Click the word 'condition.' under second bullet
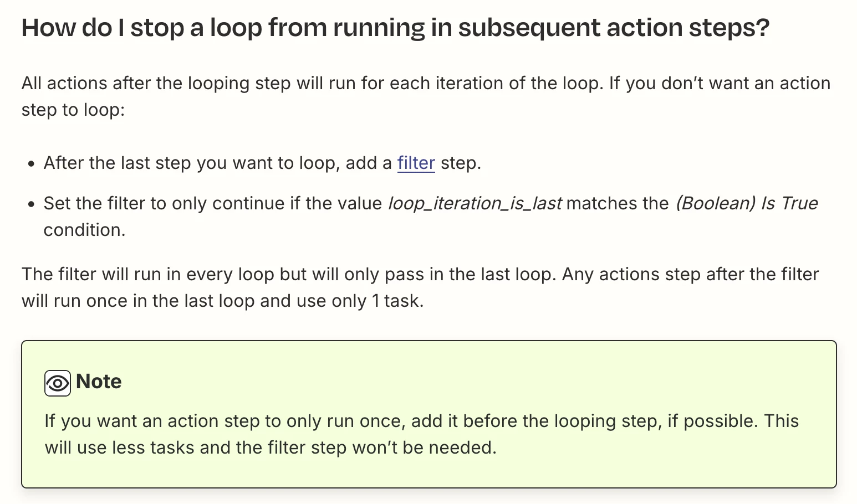 (x=84, y=230)
